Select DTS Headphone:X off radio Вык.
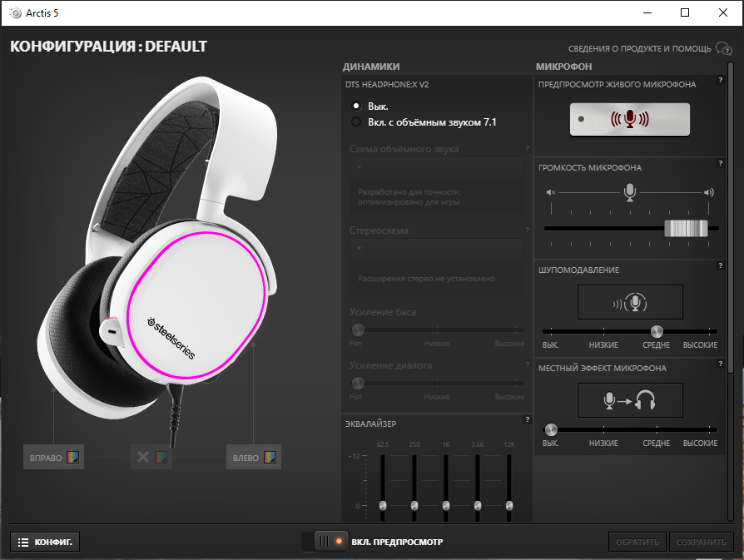The width and height of the screenshot is (744, 560). 356,106
